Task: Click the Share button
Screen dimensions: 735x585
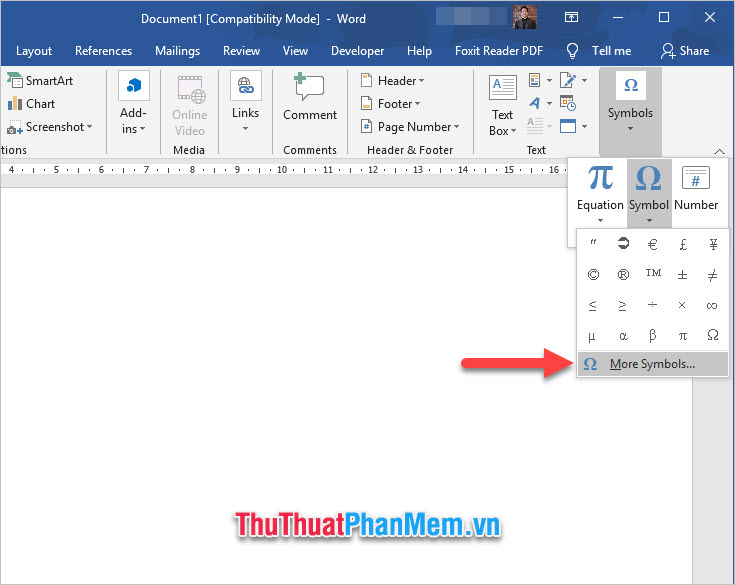Action: (x=685, y=51)
